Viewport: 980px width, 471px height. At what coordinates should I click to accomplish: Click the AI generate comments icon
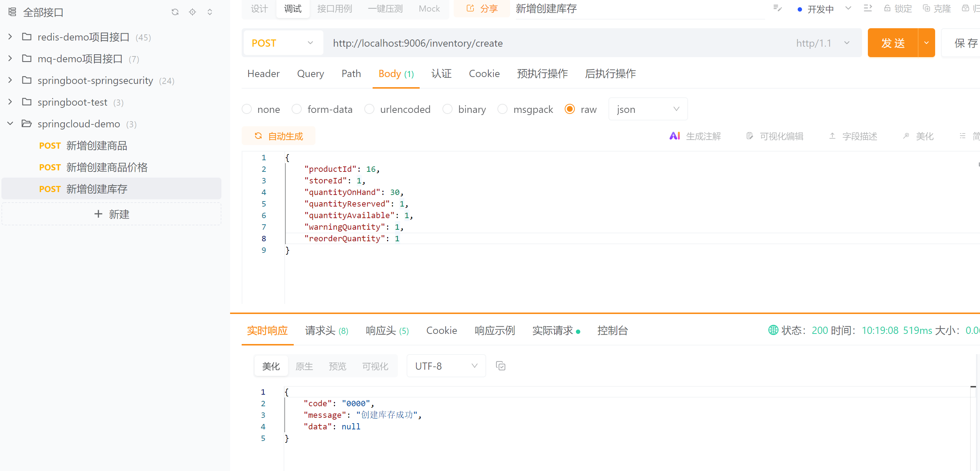(675, 136)
